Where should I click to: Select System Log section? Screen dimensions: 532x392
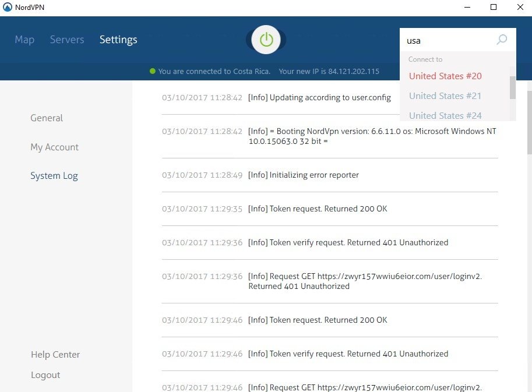54,176
